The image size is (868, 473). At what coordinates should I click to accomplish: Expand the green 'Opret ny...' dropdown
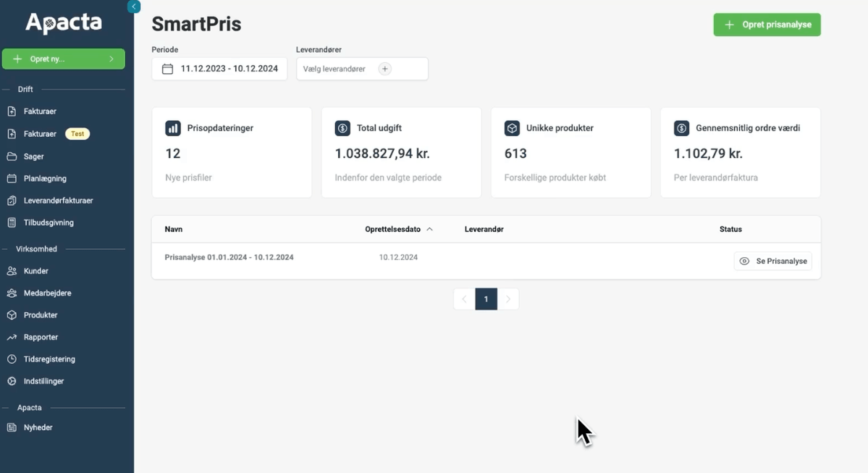64,59
